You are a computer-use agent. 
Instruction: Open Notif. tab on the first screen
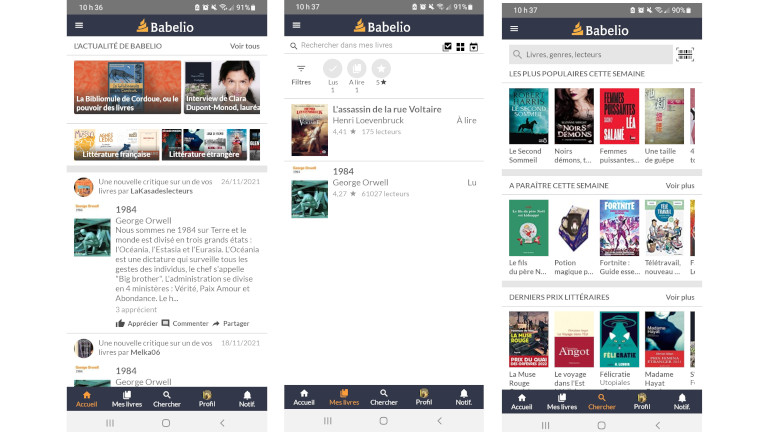click(x=247, y=399)
